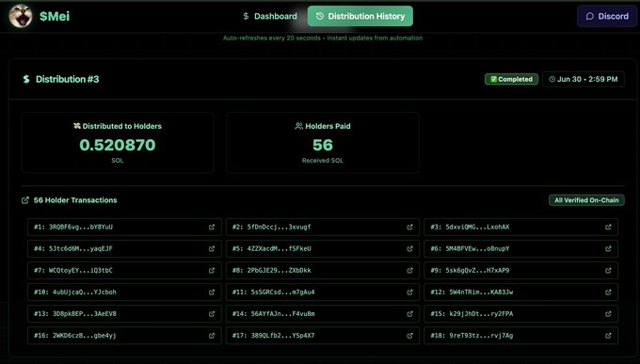Click the $Mei cat logo avatar
Screen dimensions: 640x364
pyautogui.click(x=21, y=16)
